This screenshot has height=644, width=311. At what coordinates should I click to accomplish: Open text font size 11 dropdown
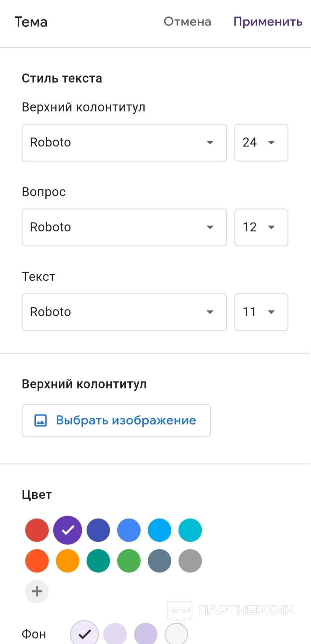click(261, 312)
